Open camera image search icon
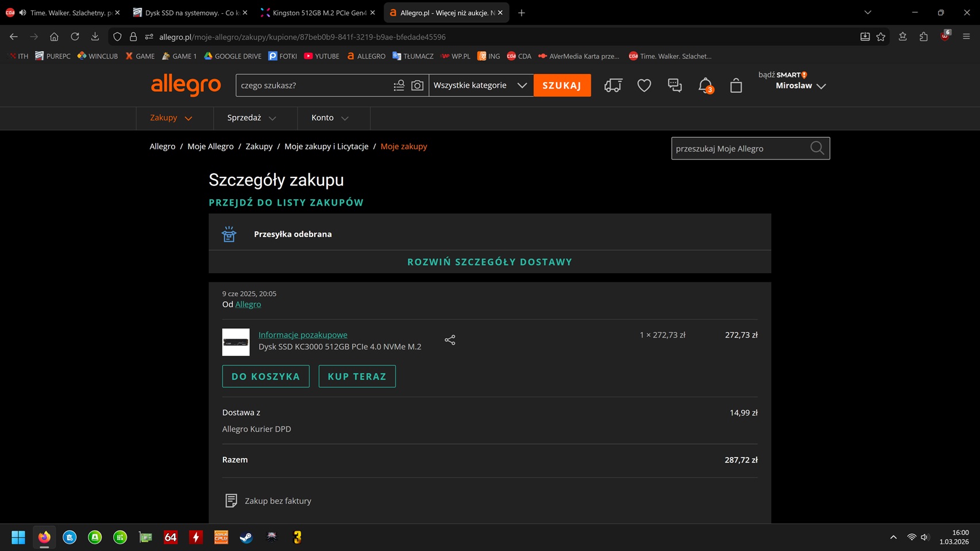Image resolution: width=980 pixels, height=551 pixels. tap(418, 86)
